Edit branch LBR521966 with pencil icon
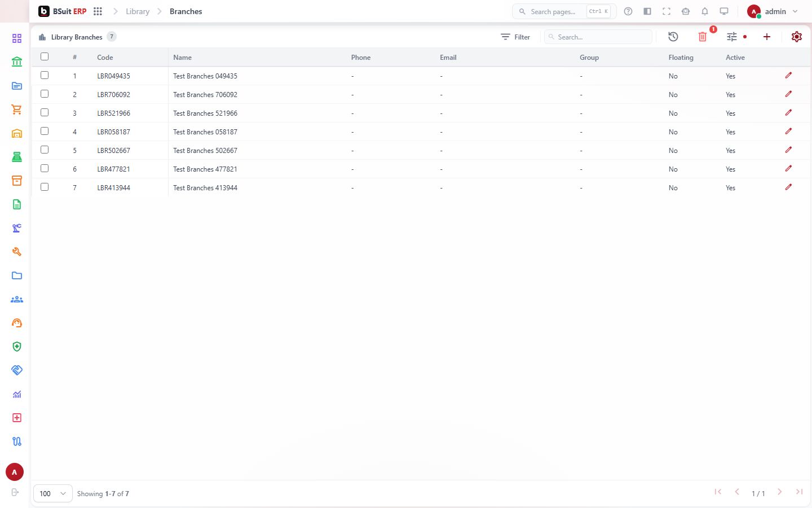 pos(788,112)
